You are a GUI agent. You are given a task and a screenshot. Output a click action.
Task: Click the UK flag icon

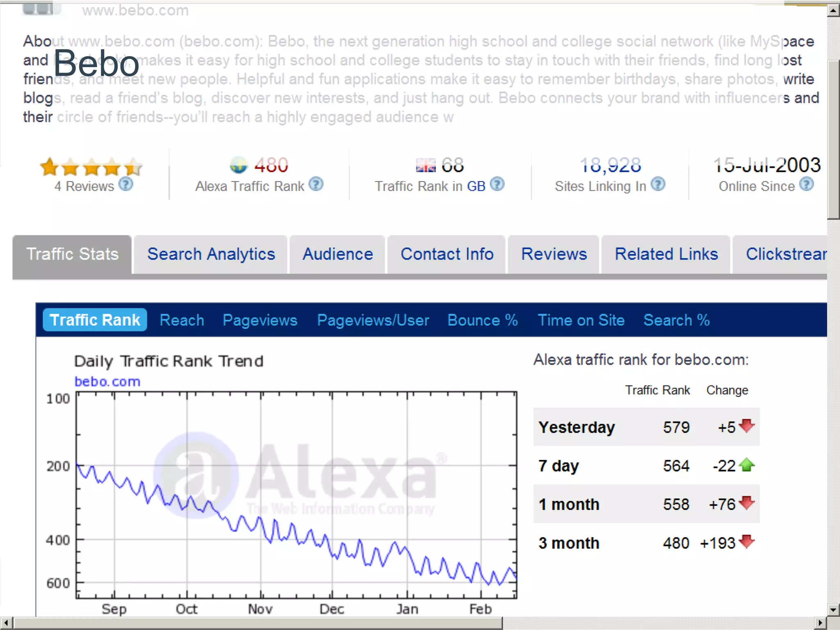click(425, 166)
